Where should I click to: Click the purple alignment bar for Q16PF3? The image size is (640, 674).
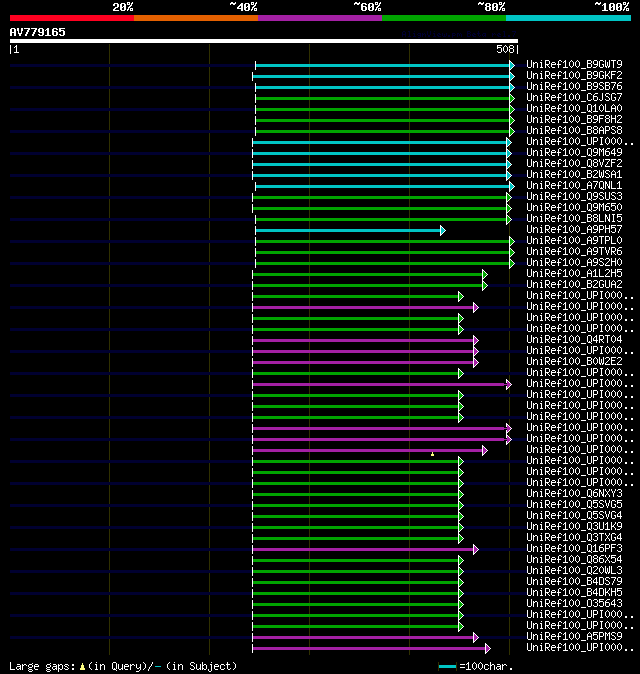363,549
